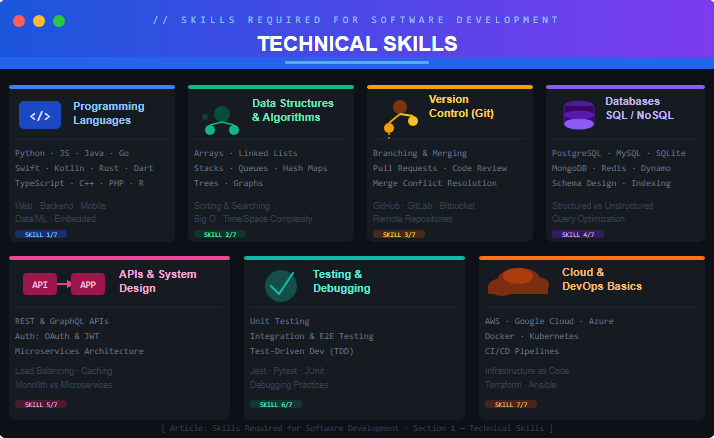This screenshot has height=438, width=714.
Task: Click the code brackets icon for Programming Languages
Action: point(40,115)
